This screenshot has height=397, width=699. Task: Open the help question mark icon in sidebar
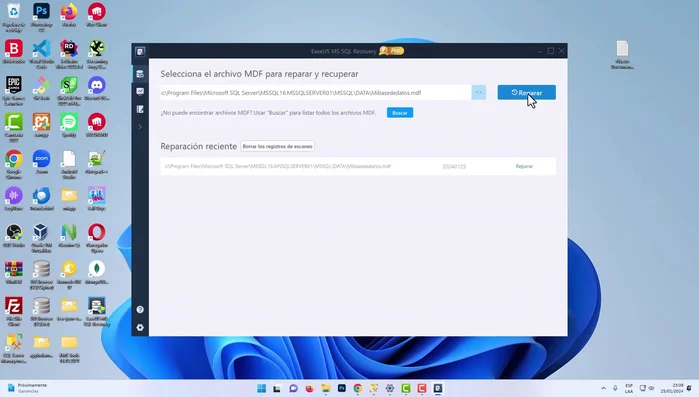(140, 309)
